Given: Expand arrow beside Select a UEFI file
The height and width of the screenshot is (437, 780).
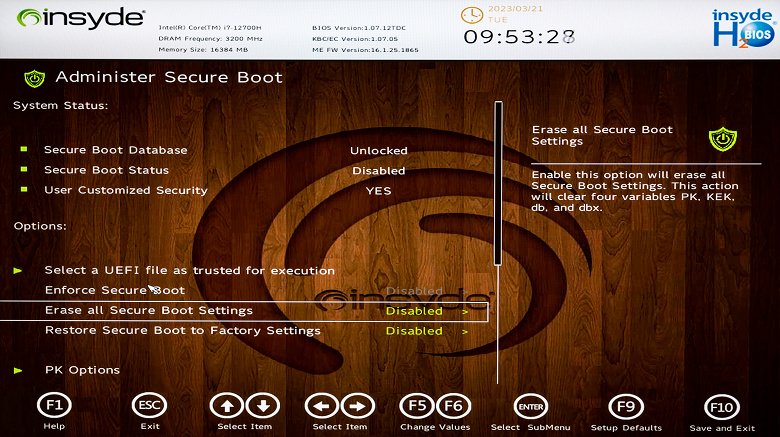Looking at the screenshot, I should tap(18, 270).
